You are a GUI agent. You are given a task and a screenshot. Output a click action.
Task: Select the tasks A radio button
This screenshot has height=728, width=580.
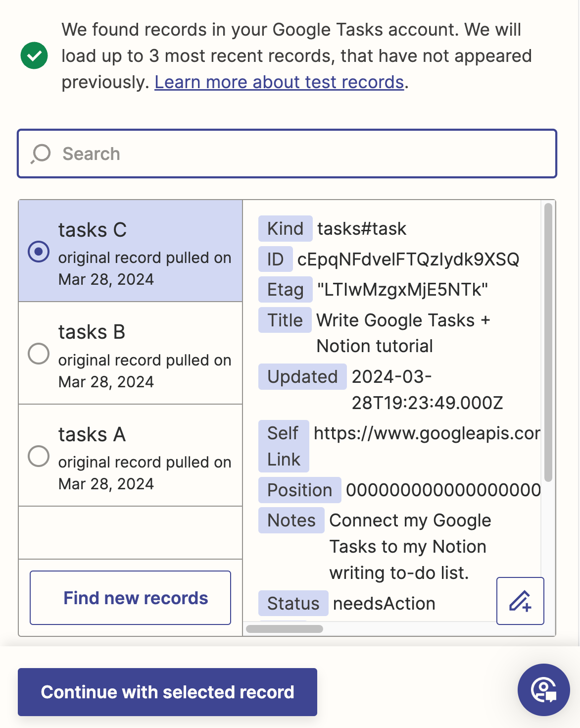point(39,456)
